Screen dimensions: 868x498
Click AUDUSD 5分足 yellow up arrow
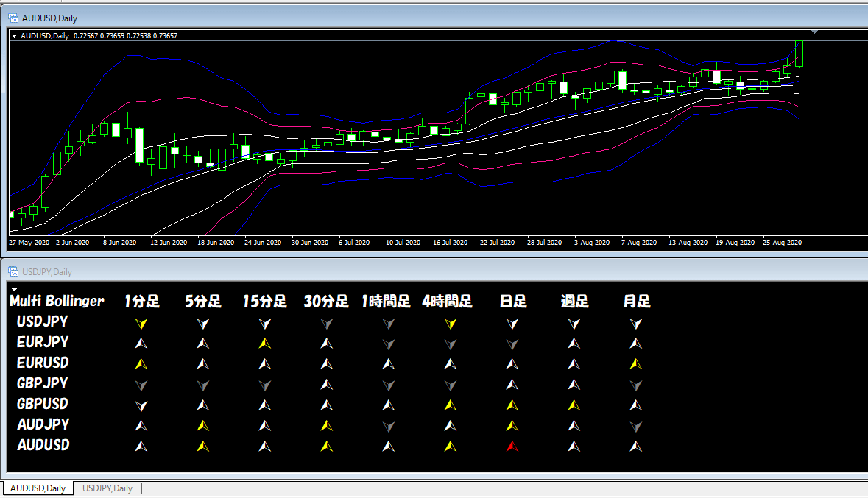tap(203, 446)
